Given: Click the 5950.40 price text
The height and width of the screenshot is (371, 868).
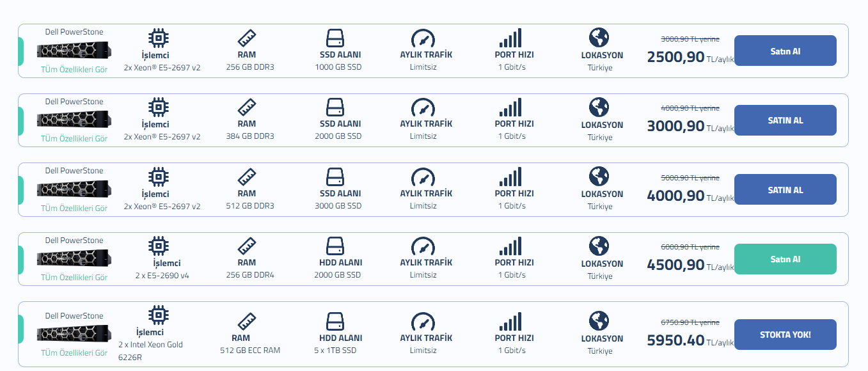Looking at the screenshot, I should [x=675, y=340].
